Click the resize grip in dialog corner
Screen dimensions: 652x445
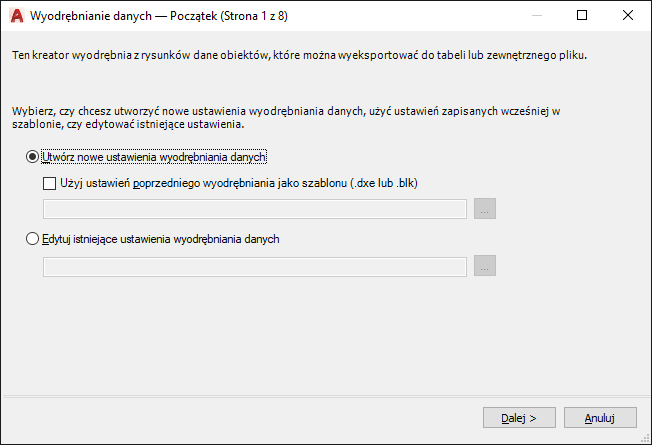[x=644, y=437]
